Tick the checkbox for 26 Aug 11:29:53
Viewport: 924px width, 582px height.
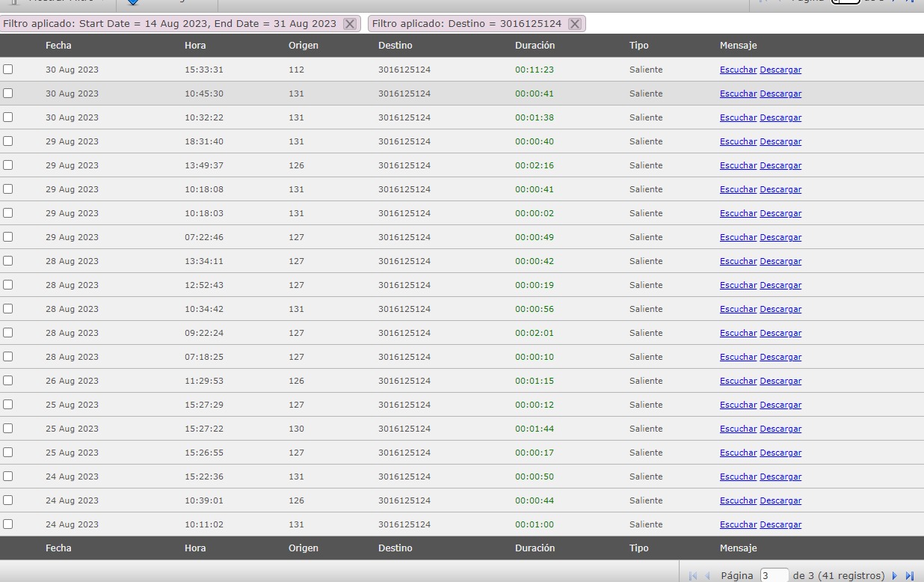click(x=8, y=380)
